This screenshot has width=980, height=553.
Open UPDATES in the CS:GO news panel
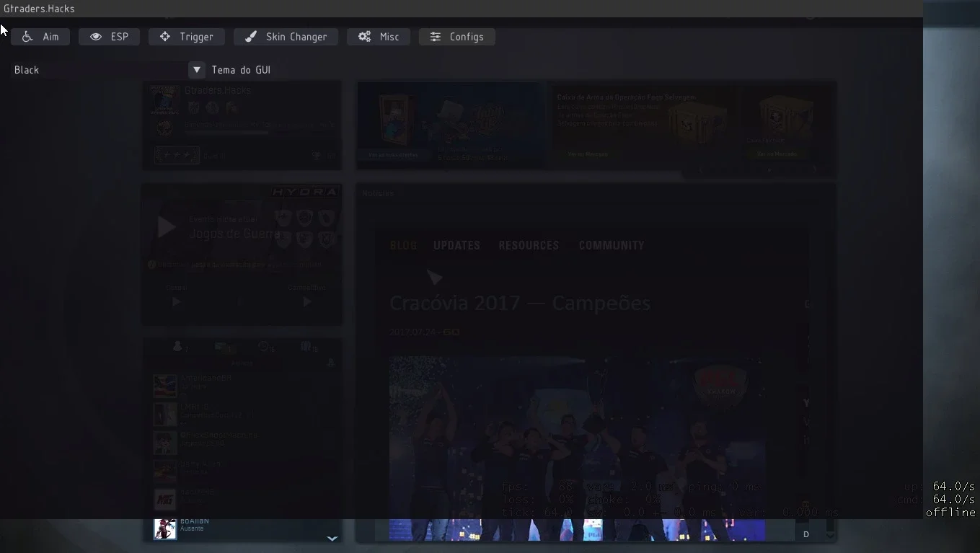[456, 245]
